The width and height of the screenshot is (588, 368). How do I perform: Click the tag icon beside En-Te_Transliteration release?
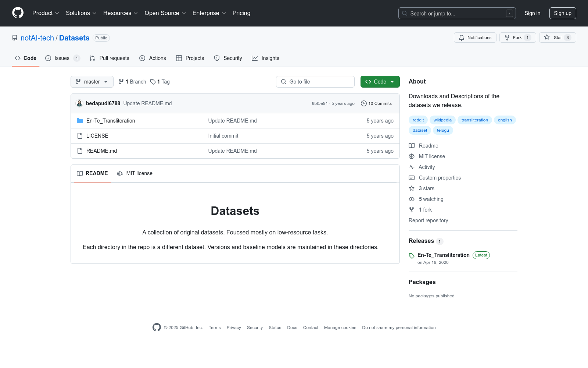click(412, 255)
